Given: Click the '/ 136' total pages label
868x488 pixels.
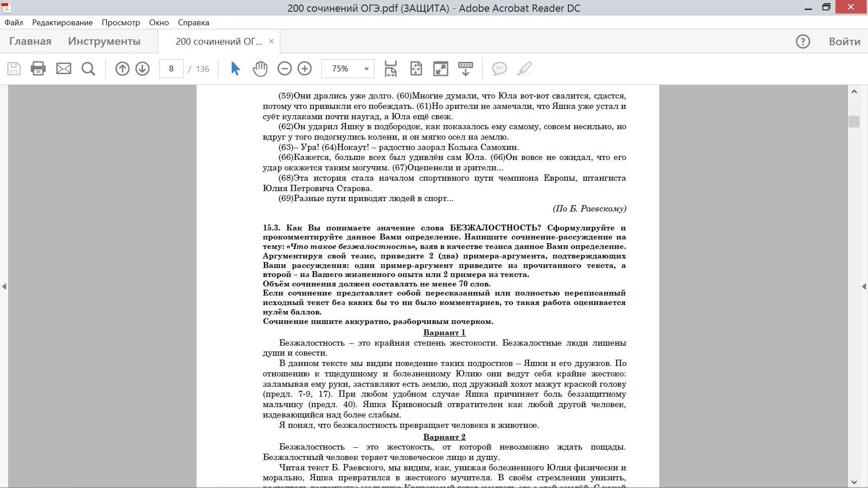Looking at the screenshot, I should click(x=199, y=69).
